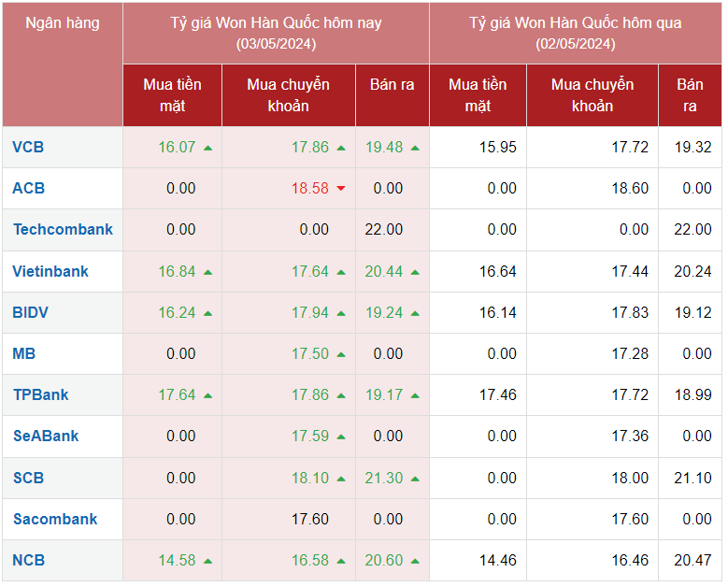The image size is (728, 587).
Task: Click the red down arrow beside ACB 18.58
Action: pyautogui.click(x=341, y=189)
